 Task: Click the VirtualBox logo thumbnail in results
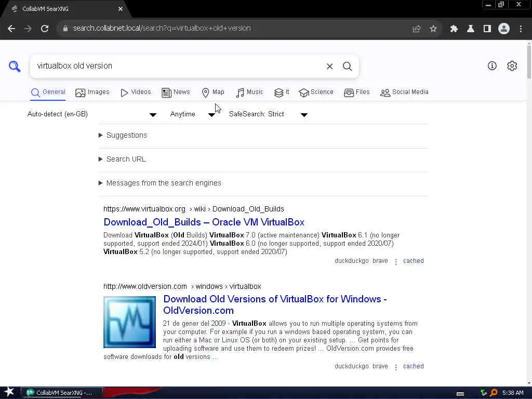pos(129,322)
